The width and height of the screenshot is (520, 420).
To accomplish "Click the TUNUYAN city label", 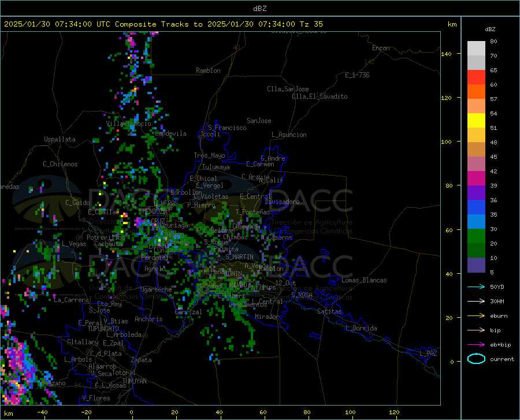I will (x=134, y=381).
